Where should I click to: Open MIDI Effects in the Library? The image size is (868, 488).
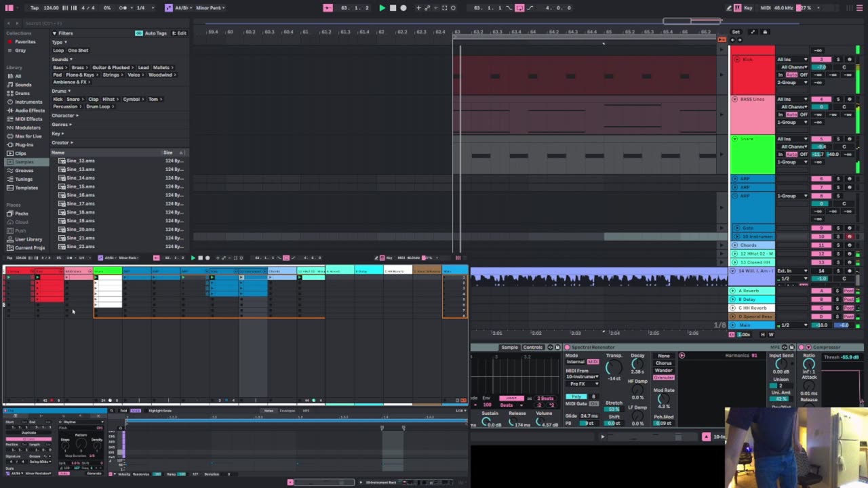(28, 119)
